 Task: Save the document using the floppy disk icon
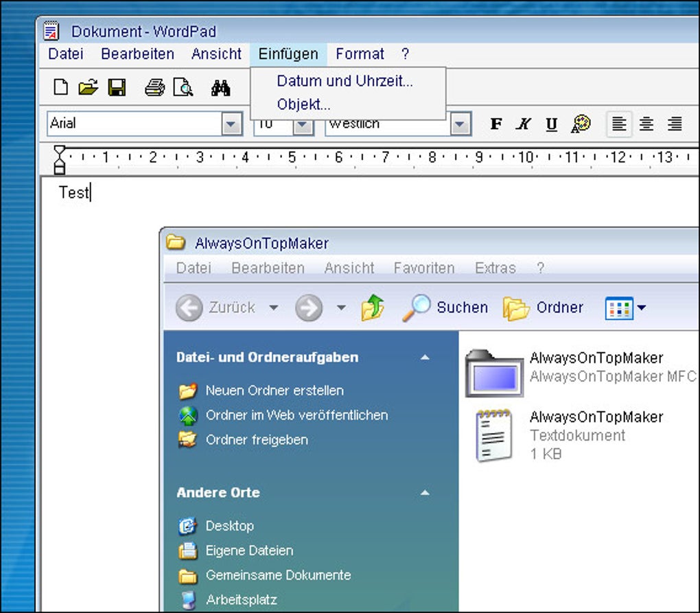[x=117, y=87]
